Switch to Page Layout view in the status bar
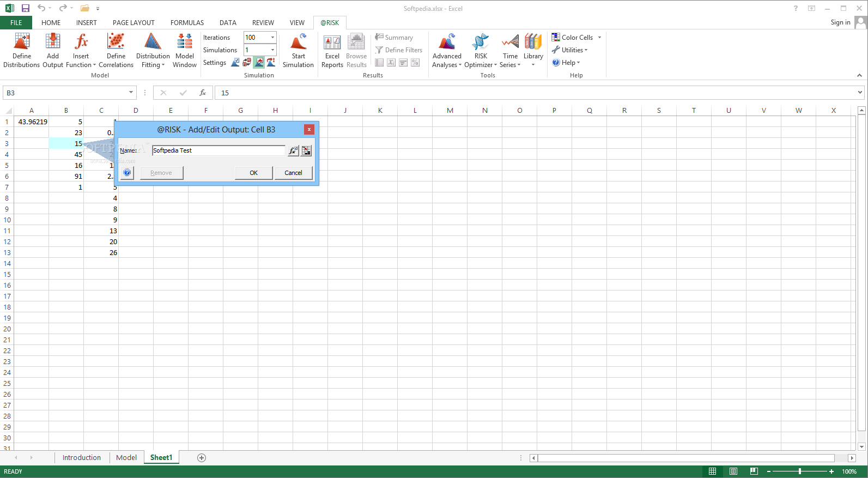868x478 pixels. (x=733, y=471)
